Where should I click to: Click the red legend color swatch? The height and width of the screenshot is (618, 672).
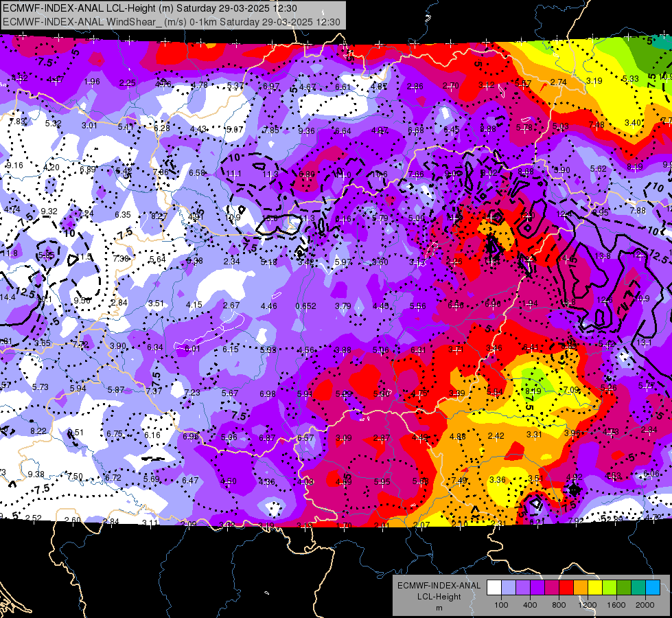click(x=566, y=588)
